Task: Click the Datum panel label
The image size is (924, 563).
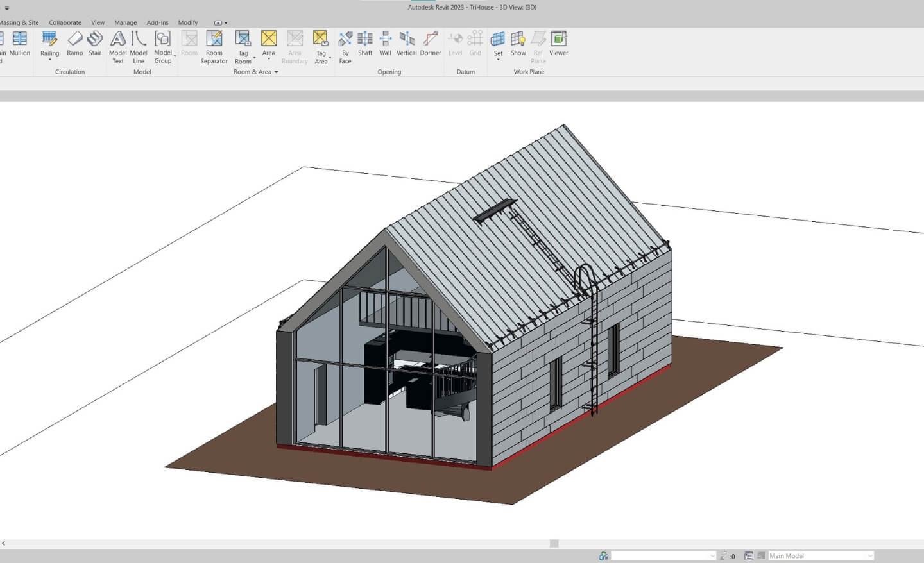Action: point(465,72)
